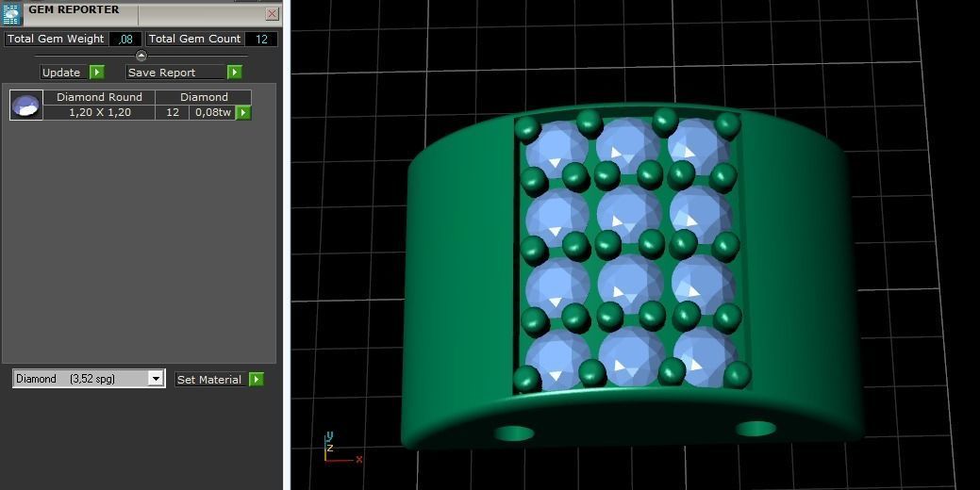Click the Set Material label
The height and width of the screenshot is (490, 980).
210,380
